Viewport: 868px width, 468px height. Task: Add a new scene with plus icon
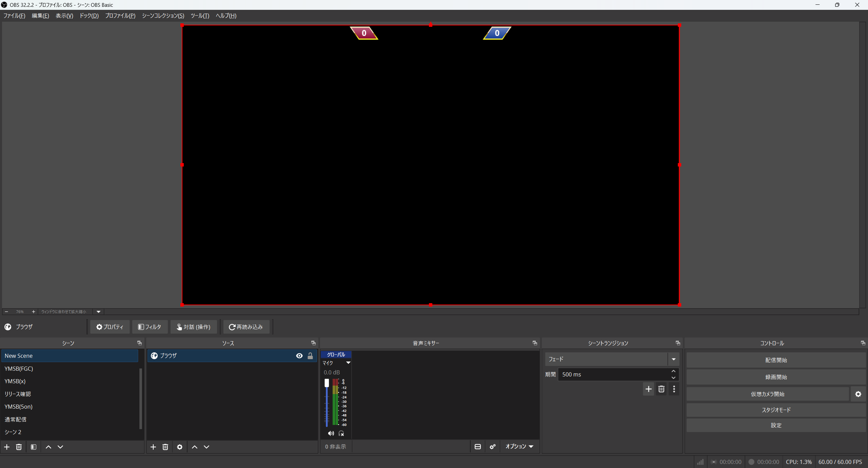point(7,447)
